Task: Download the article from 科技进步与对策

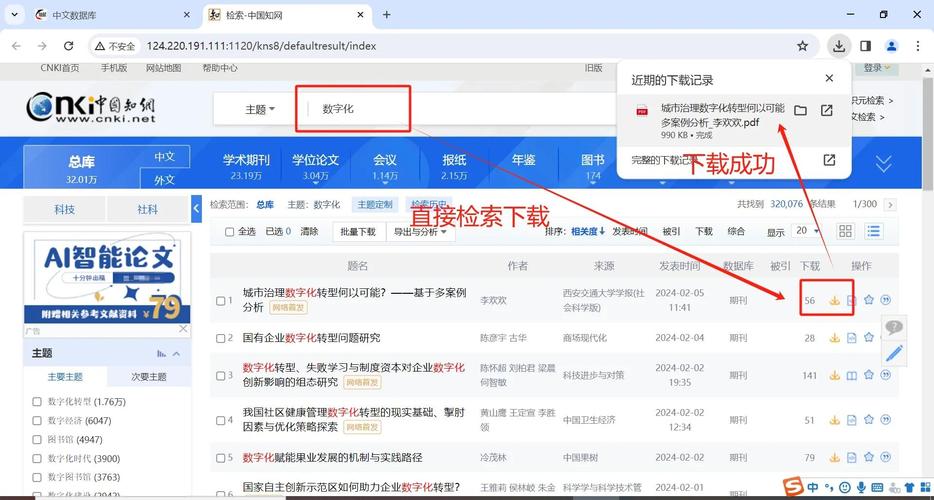Action: tap(835, 375)
